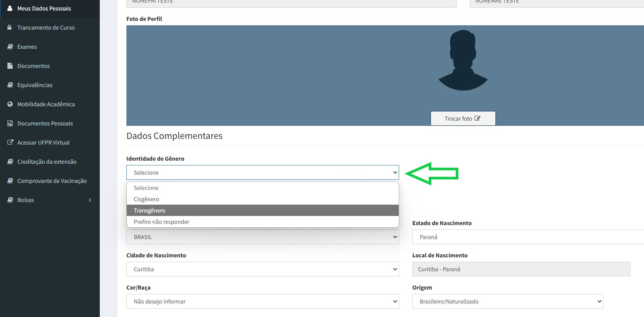Open the Identidade de Gênero dropdown
The image size is (644, 317).
(x=262, y=172)
